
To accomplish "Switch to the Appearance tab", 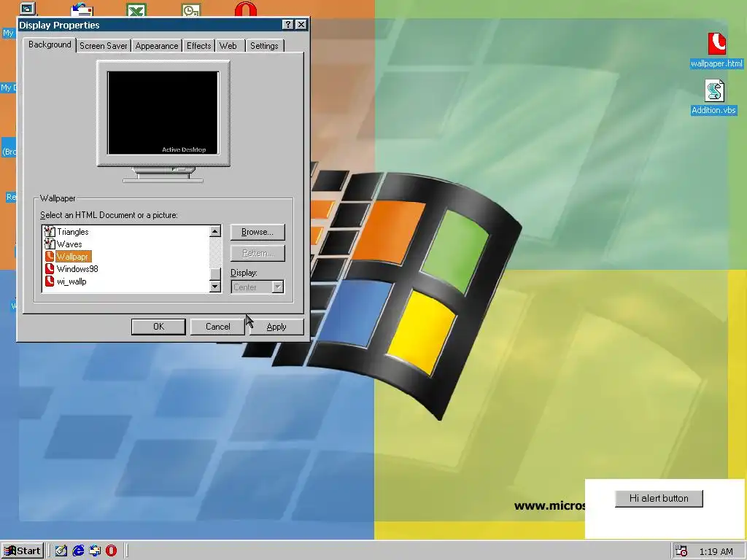I will (x=157, y=46).
